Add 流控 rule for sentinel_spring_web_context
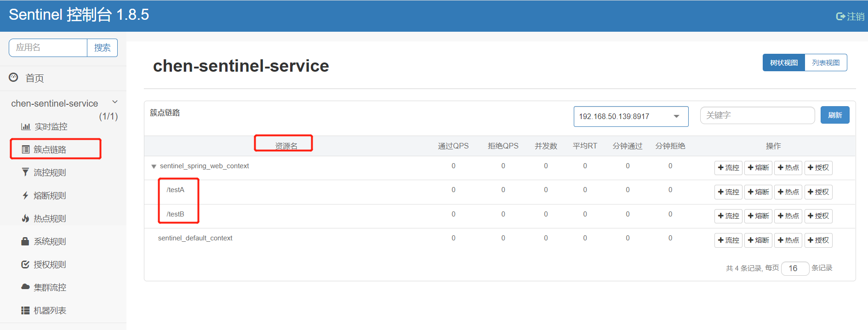868x330 pixels. (x=728, y=168)
